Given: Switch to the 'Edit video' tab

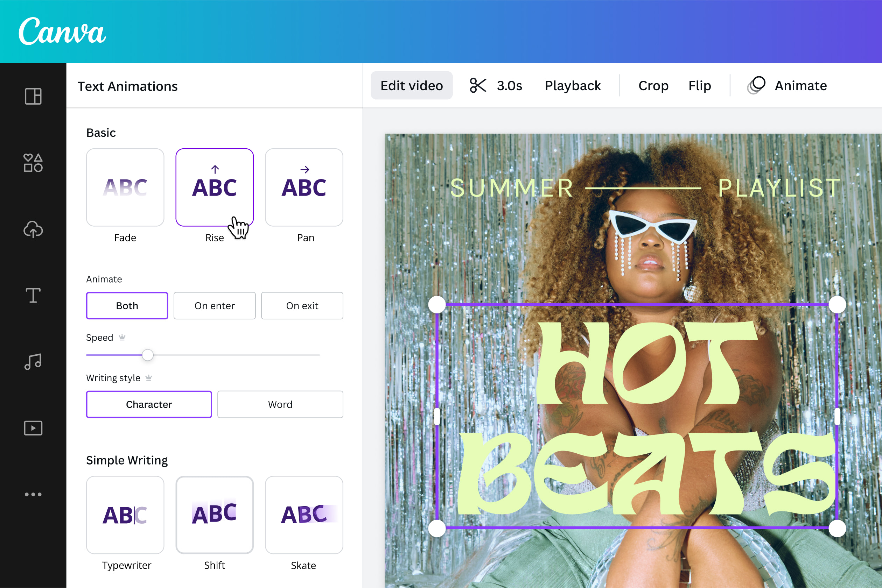Looking at the screenshot, I should click(x=411, y=85).
